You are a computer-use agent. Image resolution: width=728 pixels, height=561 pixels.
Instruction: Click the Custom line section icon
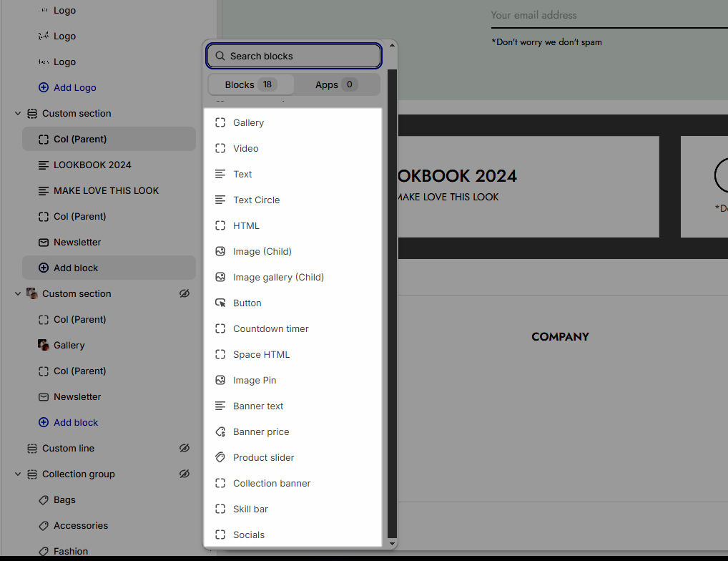pos(32,449)
